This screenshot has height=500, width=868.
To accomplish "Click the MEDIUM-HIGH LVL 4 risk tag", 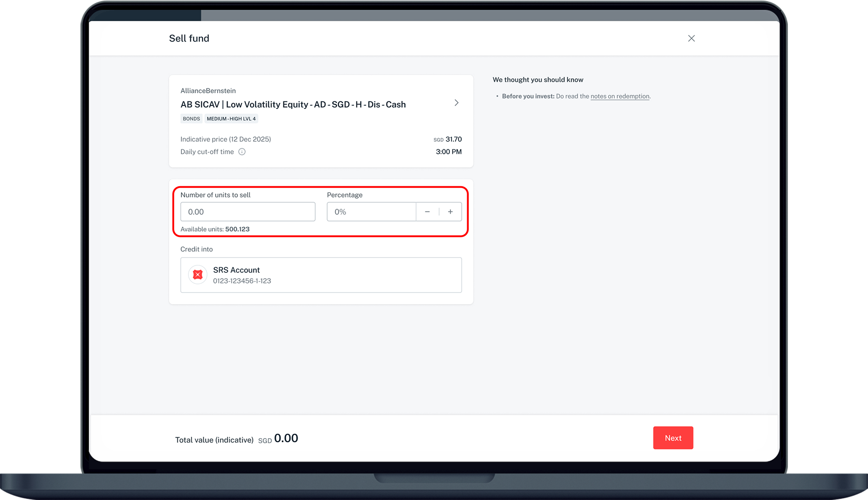I will (x=231, y=119).
